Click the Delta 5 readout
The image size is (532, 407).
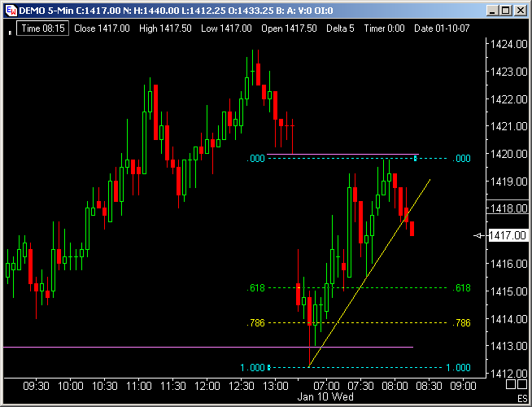point(340,28)
